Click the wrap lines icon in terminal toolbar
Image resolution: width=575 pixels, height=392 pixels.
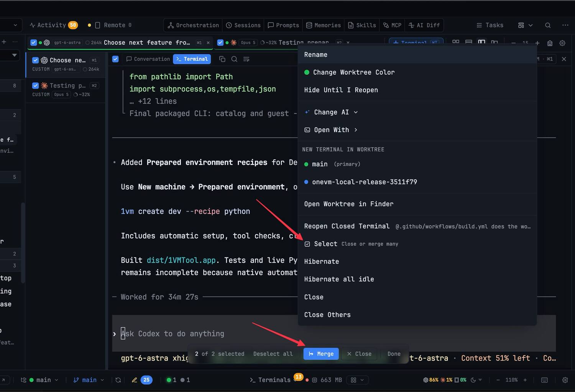246,59
